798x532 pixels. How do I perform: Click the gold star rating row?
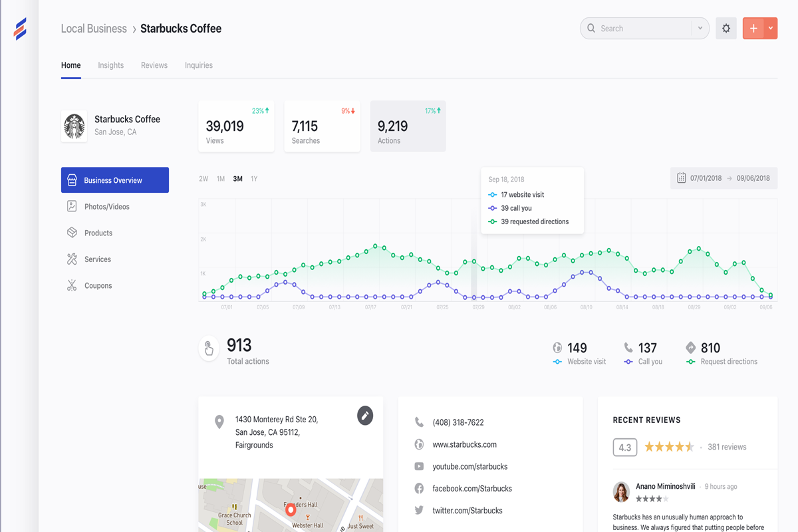coord(669,447)
